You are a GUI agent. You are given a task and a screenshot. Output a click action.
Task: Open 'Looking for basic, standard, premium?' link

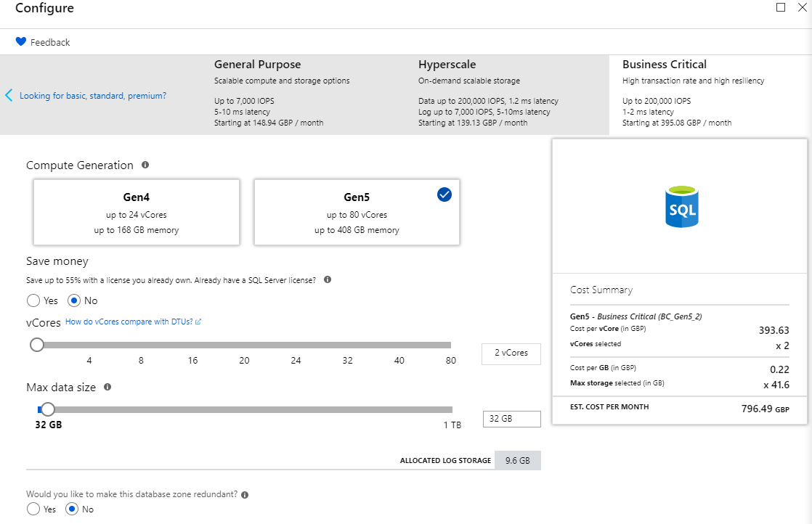point(93,96)
